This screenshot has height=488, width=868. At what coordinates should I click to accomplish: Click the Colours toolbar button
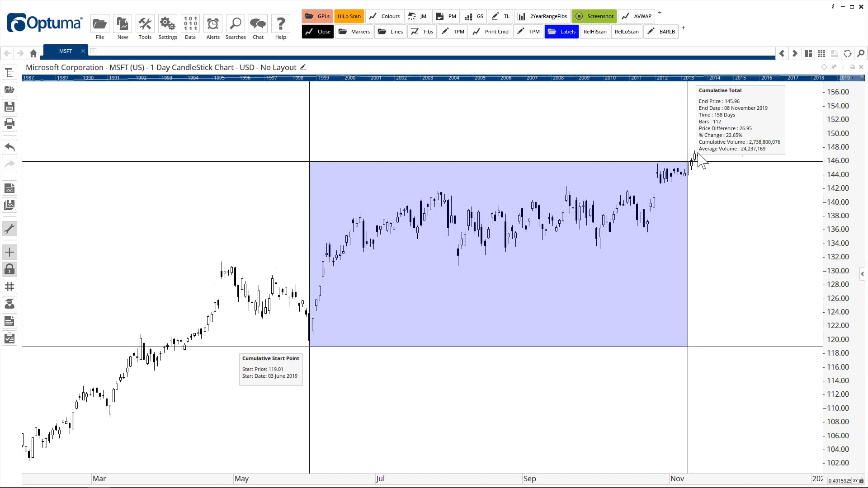coord(384,16)
